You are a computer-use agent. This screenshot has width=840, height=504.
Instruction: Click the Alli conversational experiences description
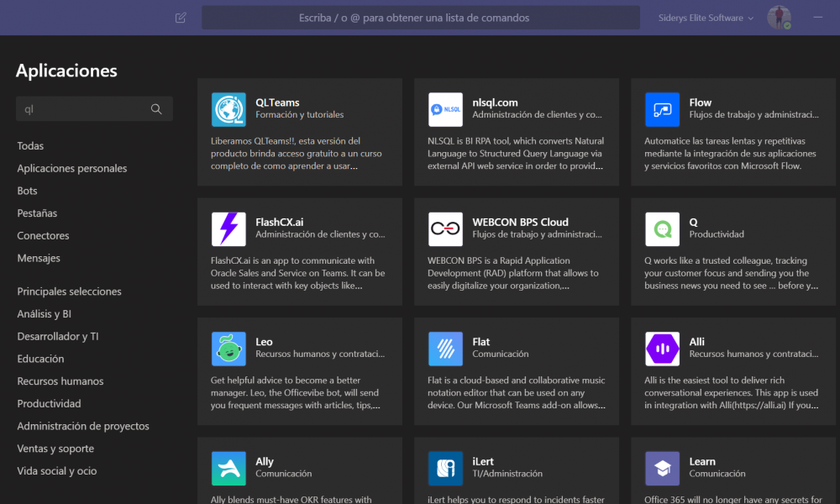pyautogui.click(x=732, y=392)
